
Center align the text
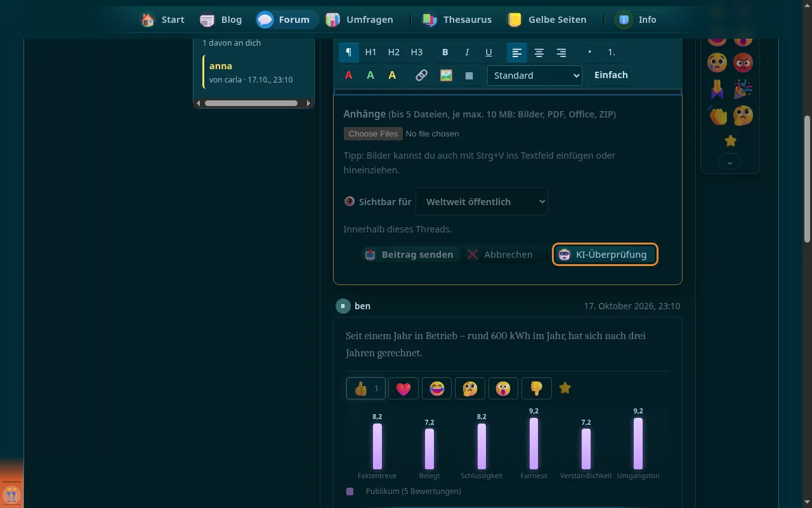click(x=539, y=53)
